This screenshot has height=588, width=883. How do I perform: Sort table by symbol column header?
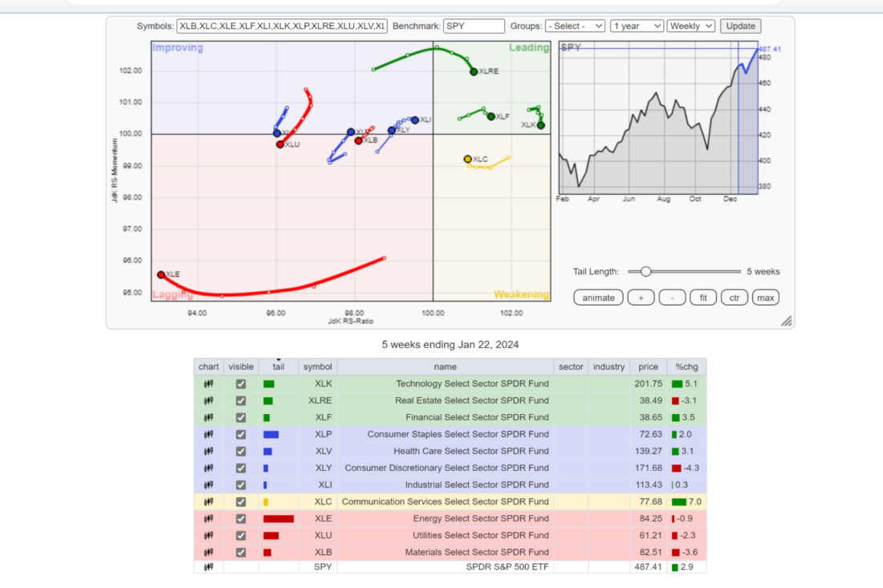pyautogui.click(x=318, y=367)
